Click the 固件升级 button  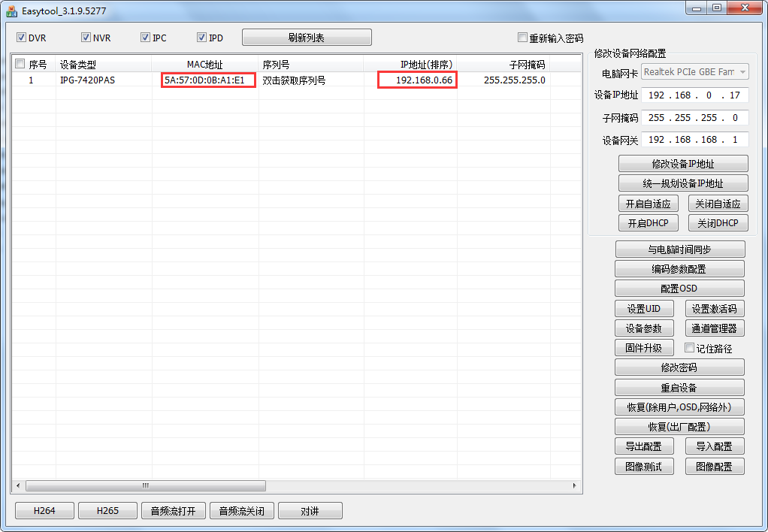(644, 348)
